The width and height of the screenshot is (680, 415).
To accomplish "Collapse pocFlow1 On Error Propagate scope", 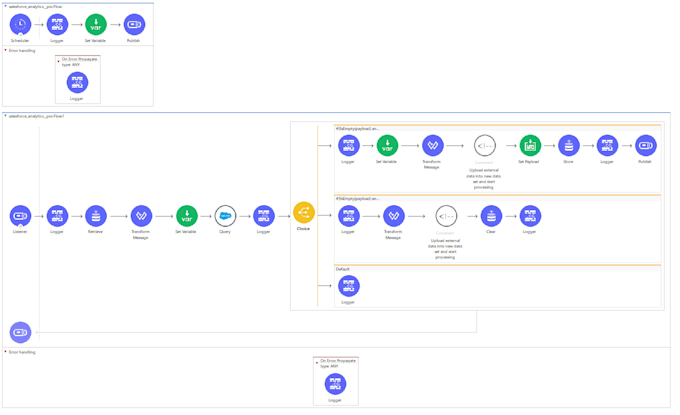I will tap(317, 363).
